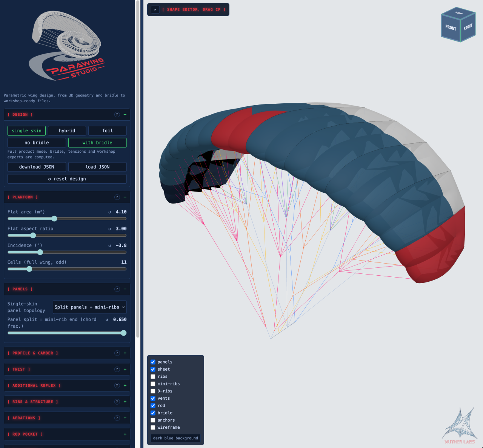
Task: Click load JSON button
Action: [97, 167]
